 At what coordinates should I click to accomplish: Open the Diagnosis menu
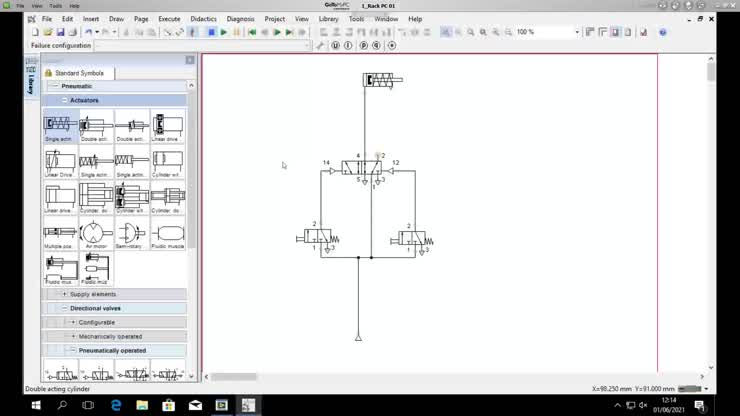(x=240, y=19)
